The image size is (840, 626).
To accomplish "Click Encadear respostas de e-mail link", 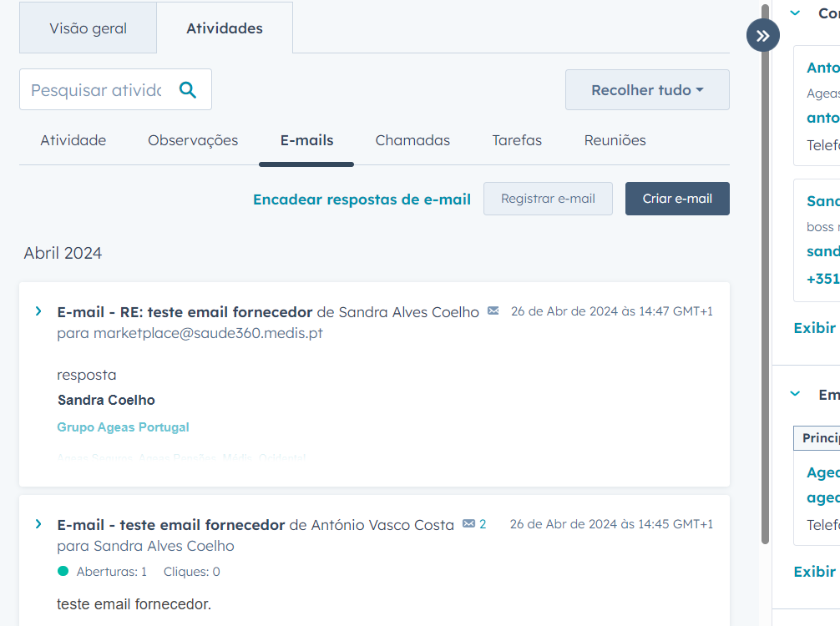I will click(362, 199).
